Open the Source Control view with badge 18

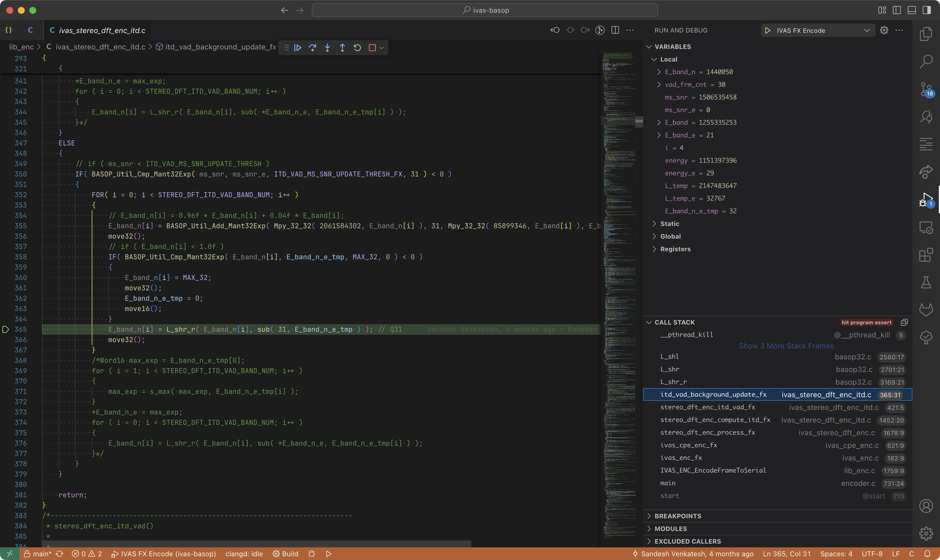click(x=926, y=89)
